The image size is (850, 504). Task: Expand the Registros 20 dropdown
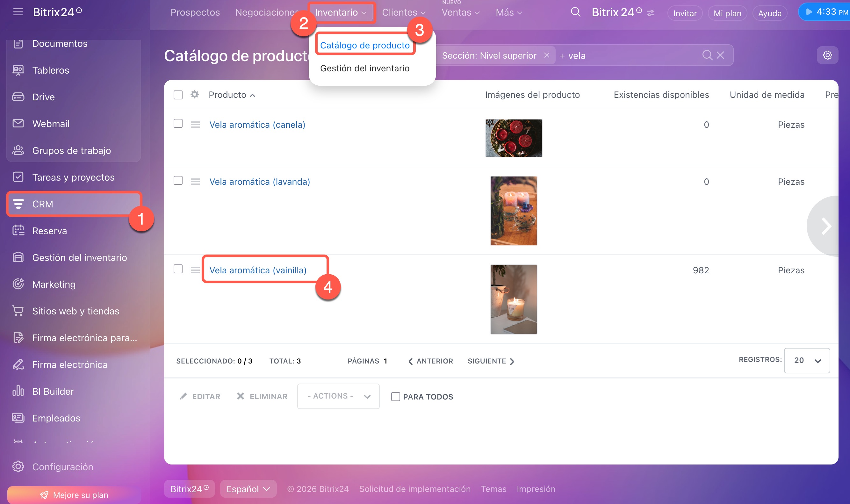pyautogui.click(x=807, y=361)
